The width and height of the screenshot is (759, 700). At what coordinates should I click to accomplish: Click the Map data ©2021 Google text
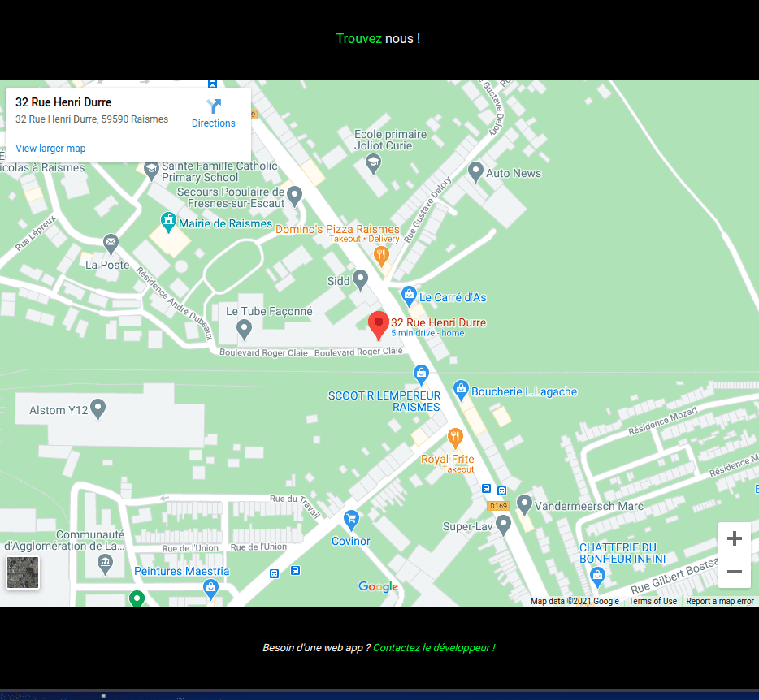pos(575,601)
